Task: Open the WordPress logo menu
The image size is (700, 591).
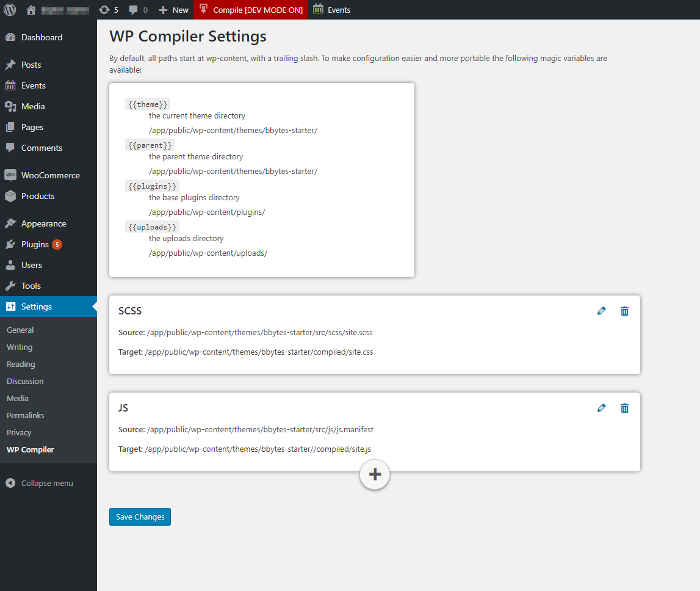Action: click(10, 10)
